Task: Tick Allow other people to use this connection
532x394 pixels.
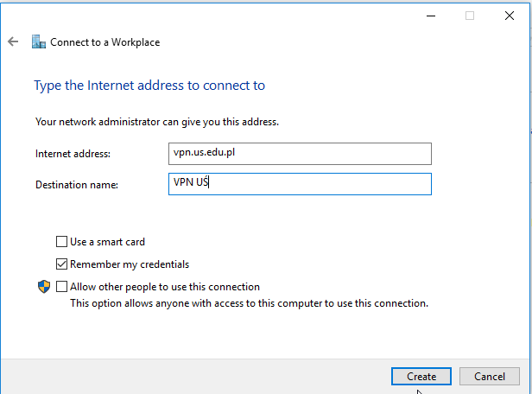Action: point(61,286)
